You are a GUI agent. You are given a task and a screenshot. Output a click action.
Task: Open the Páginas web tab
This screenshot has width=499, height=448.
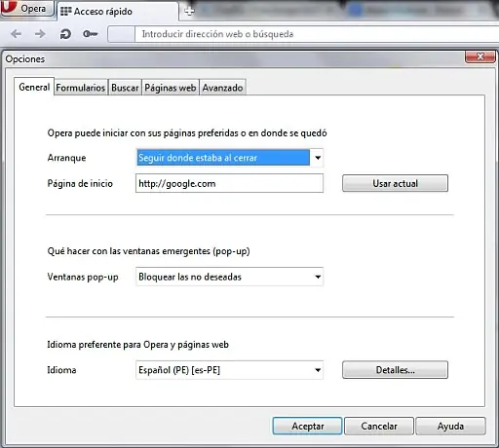[x=171, y=88]
